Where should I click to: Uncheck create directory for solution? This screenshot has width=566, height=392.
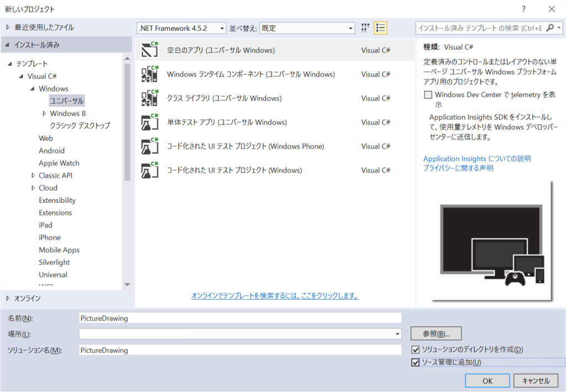[416, 349]
